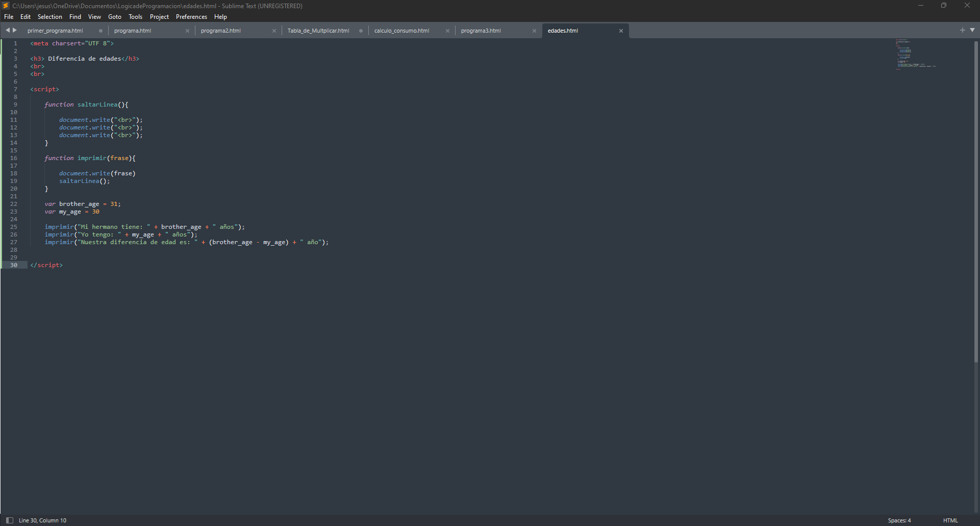Click line number 30 in gutter
This screenshot has height=526, width=980.
tap(14, 265)
